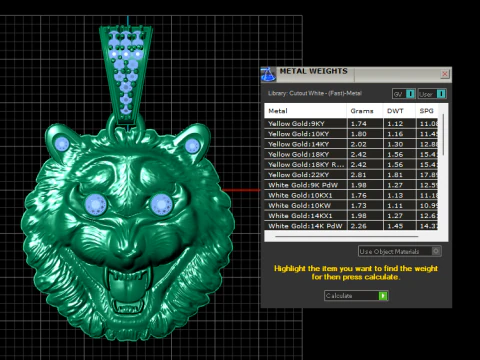Click DWT value 1.81 for 22KY
The width and height of the screenshot is (480, 360).
pyautogui.click(x=395, y=175)
